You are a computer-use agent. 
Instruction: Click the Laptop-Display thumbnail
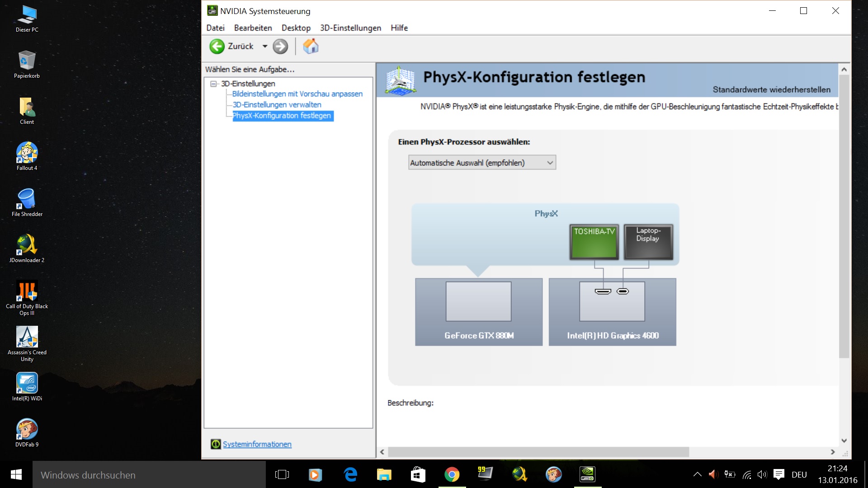648,243
